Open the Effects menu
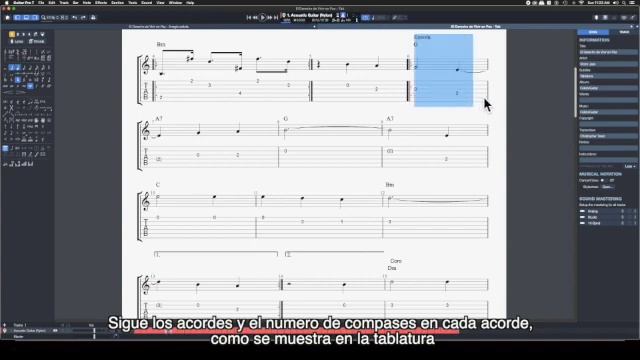This screenshot has height=360, width=640. [101, 2]
